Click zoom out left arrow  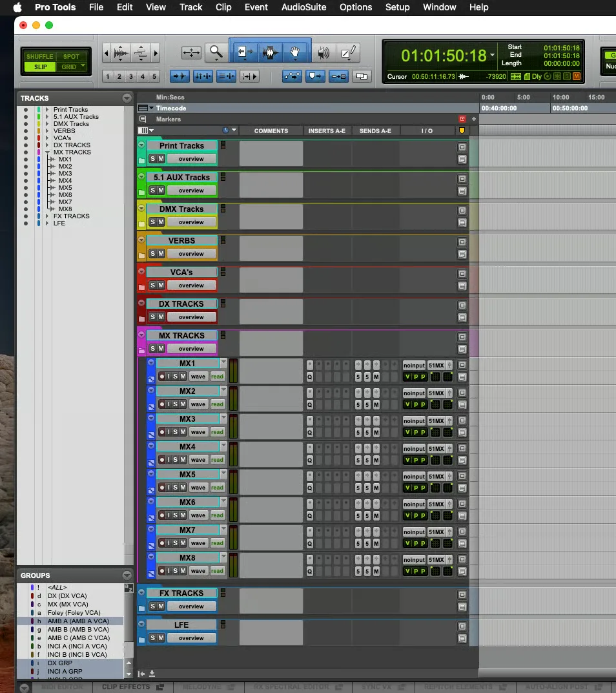106,53
